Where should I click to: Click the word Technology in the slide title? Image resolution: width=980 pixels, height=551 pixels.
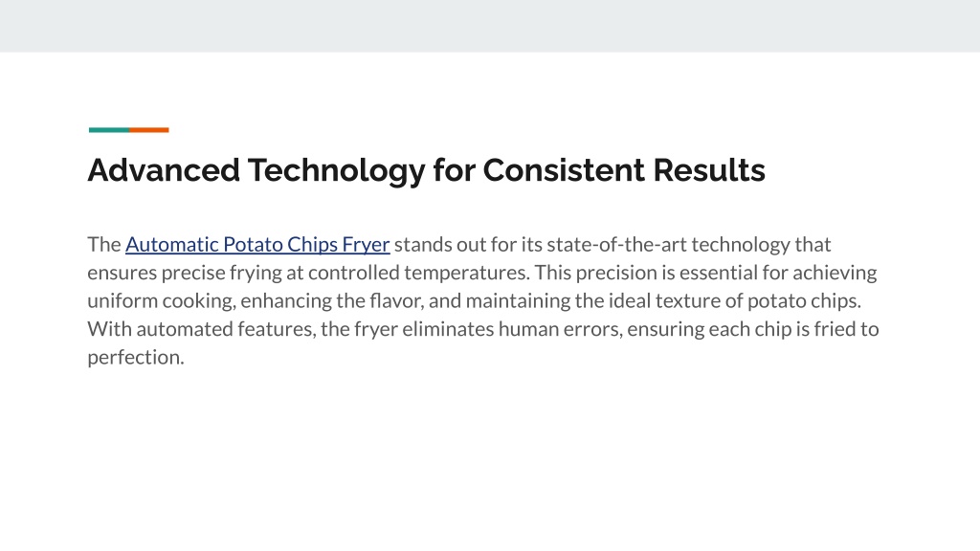tap(336, 171)
